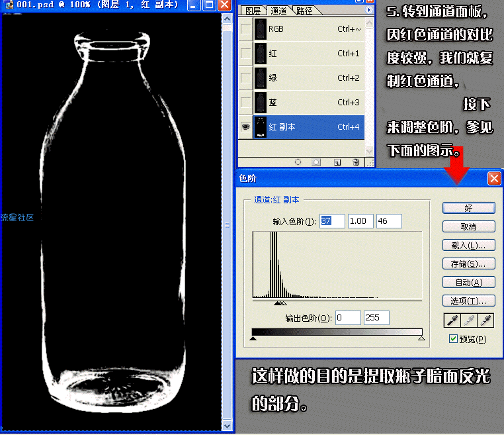The width and height of the screenshot is (504, 435).
Task: Click the Ctrl+4 shortcut text
Action: pos(349,126)
